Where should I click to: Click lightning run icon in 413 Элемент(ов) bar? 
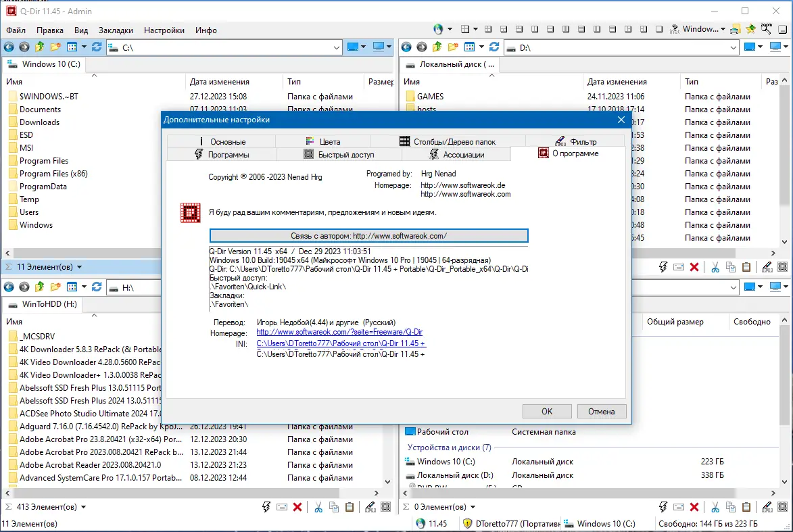(x=266, y=507)
